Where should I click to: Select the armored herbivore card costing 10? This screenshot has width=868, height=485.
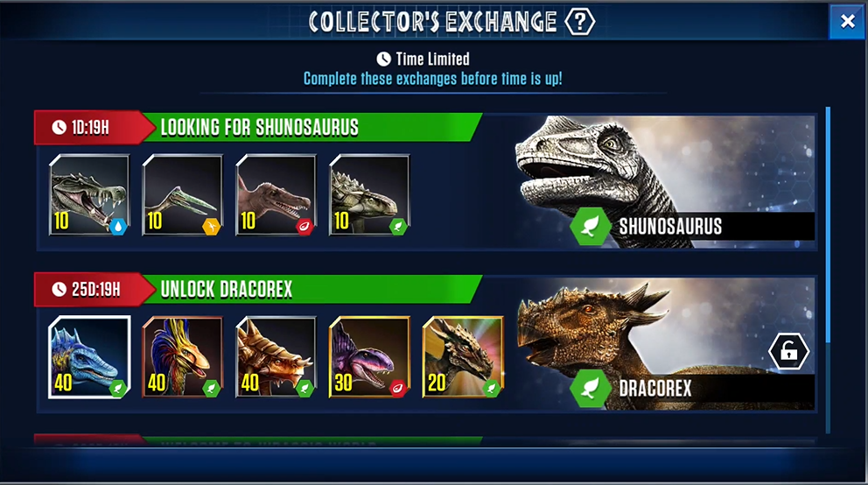point(370,195)
